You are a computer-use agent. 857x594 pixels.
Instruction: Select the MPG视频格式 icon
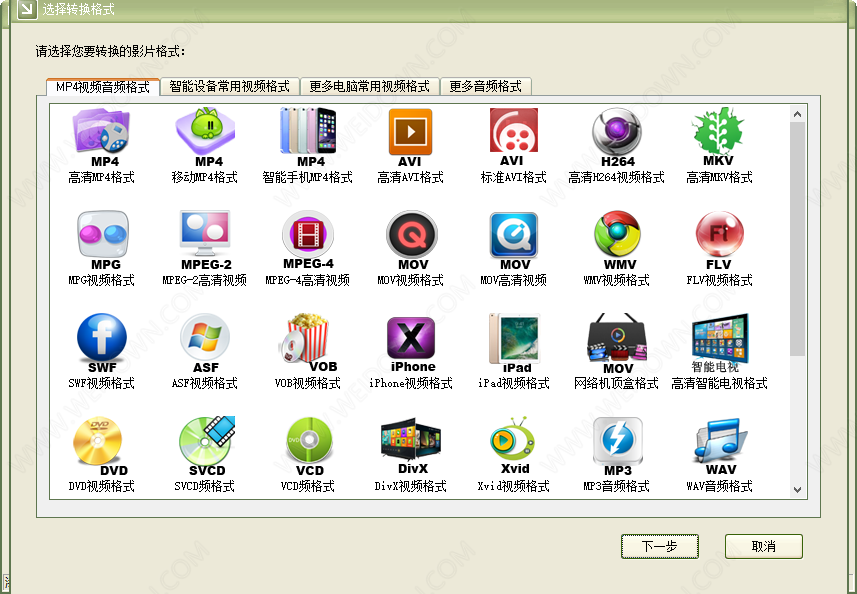coord(103,234)
